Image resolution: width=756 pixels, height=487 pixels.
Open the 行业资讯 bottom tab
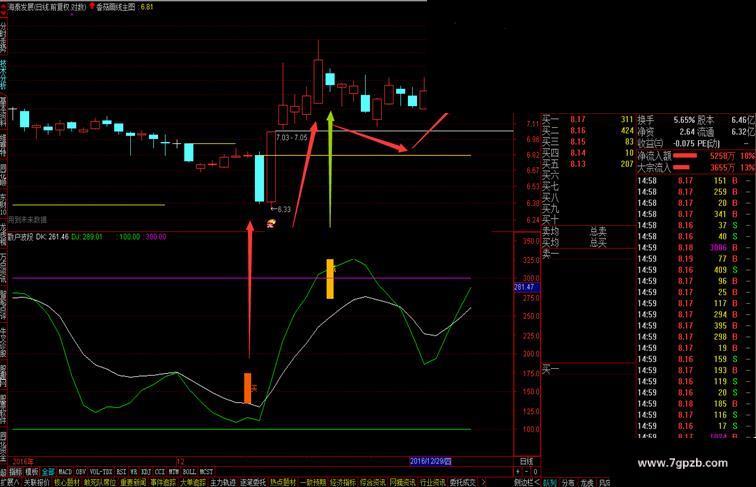432,482
